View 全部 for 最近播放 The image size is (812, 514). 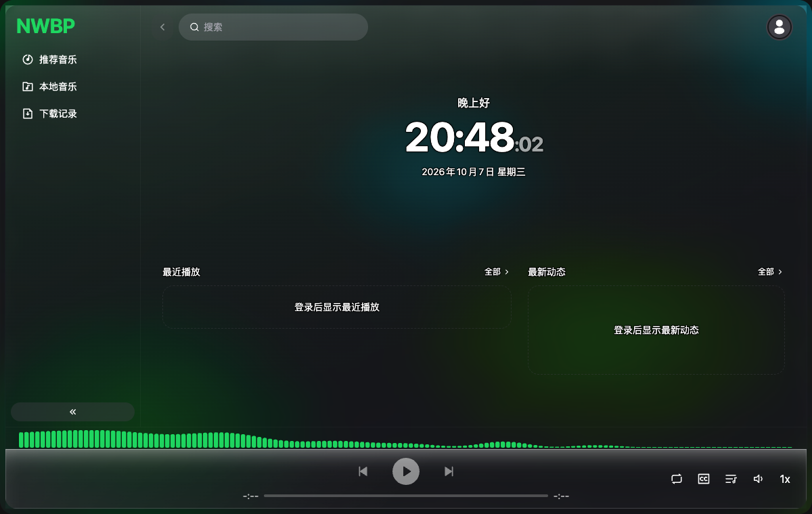(497, 272)
